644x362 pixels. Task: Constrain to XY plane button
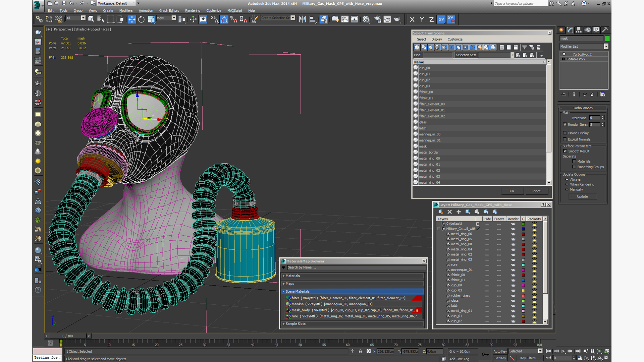point(441,19)
